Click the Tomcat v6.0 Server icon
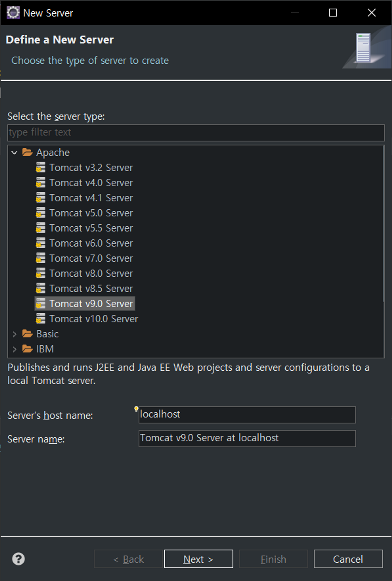392x581 pixels. (x=40, y=243)
